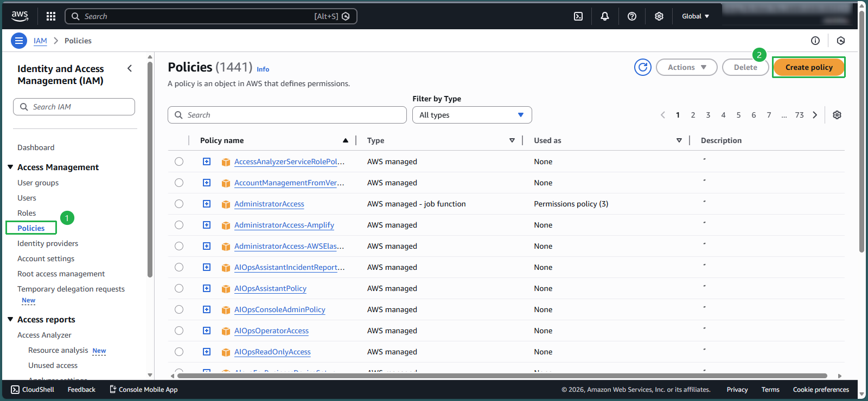868x401 pixels.
Task: Open table preferences gear icon
Action: coord(837,115)
